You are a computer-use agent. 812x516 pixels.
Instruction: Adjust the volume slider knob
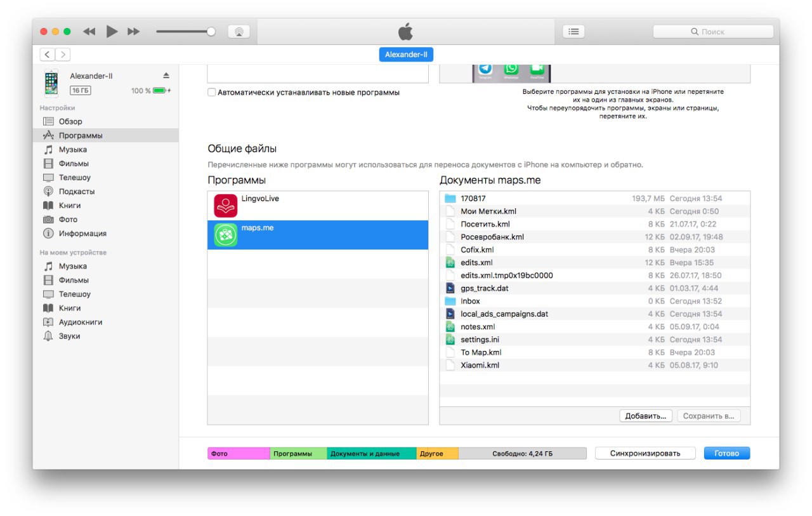click(x=211, y=32)
